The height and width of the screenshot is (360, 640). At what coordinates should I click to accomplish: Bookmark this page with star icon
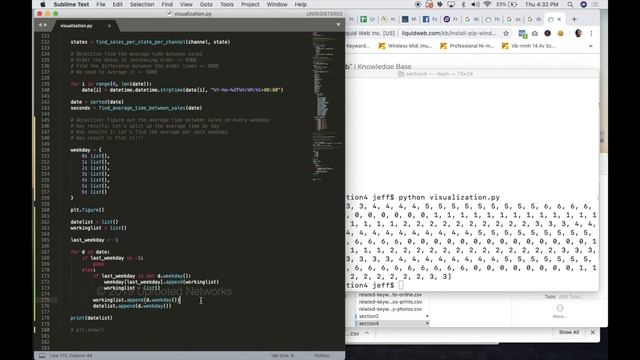[x=506, y=33]
